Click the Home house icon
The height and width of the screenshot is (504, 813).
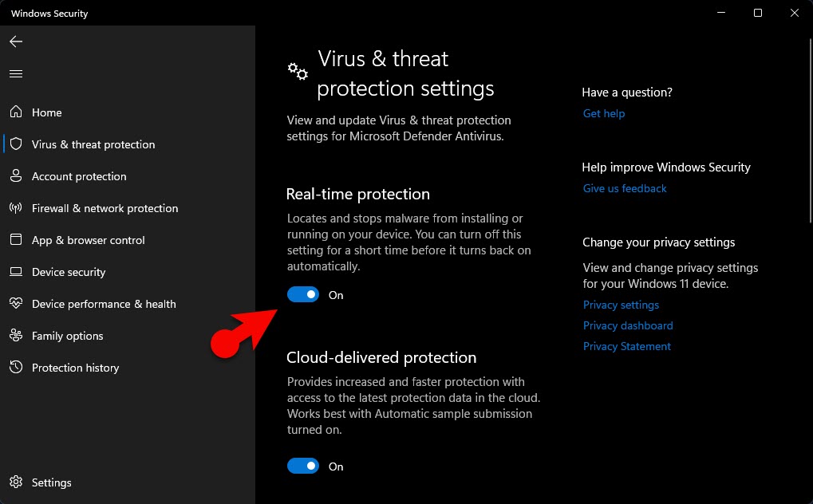[16, 112]
